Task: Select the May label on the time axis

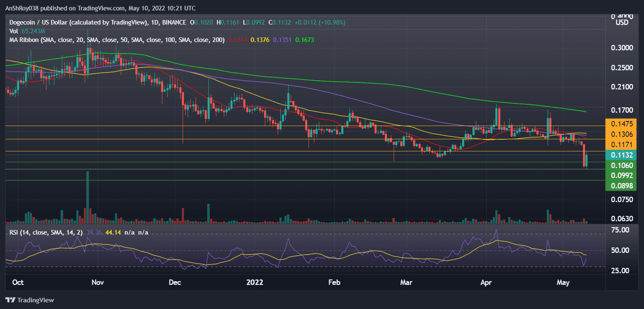Action: click(563, 282)
